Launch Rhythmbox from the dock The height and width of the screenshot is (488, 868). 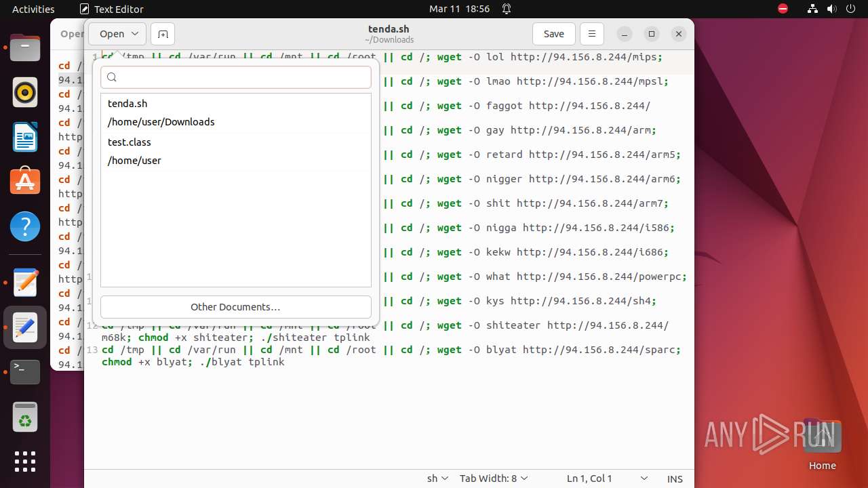25,92
